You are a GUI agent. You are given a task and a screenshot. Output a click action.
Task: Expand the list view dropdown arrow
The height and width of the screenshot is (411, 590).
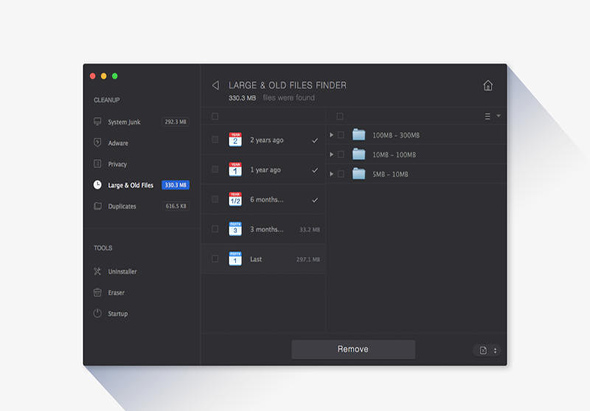coord(498,116)
